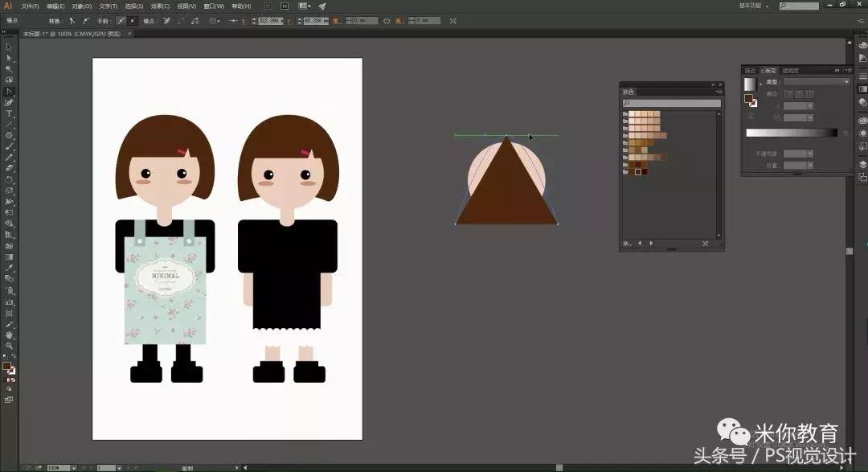
Task: Select the Anchor Point convert tool
Action: pos(9,91)
